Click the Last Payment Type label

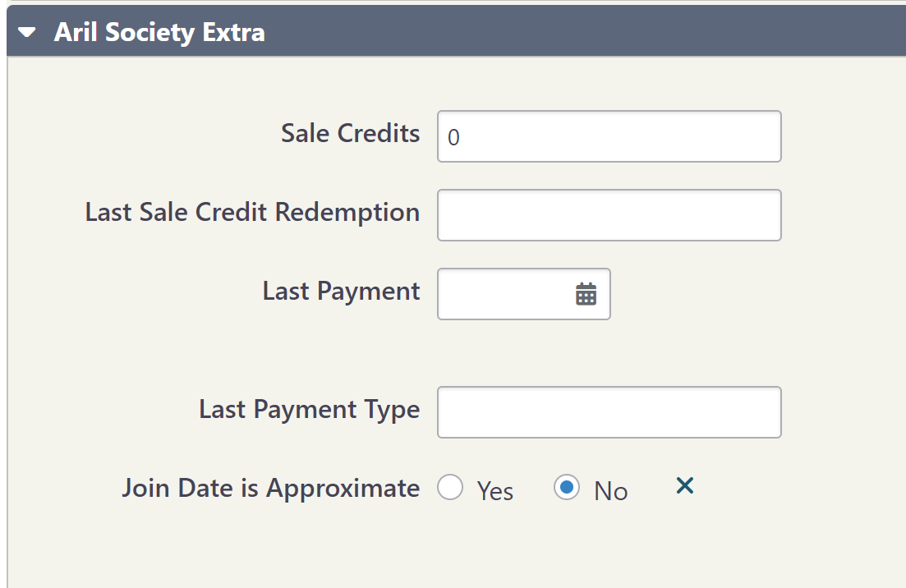pyautogui.click(x=309, y=410)
